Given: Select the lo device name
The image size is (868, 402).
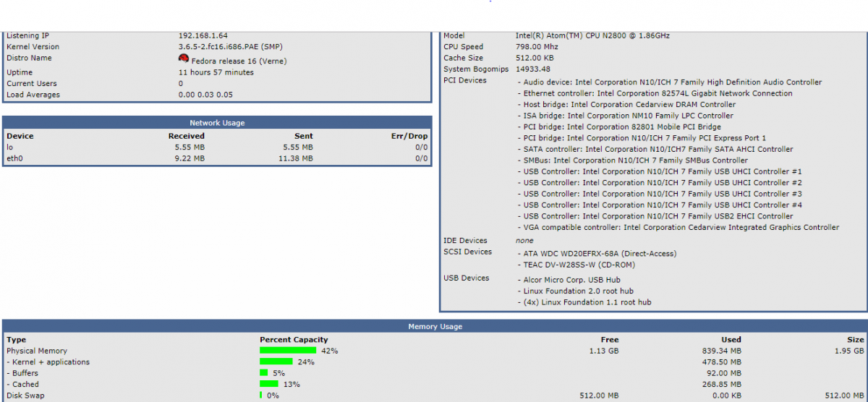Looking at the screenshot, I should (9, 147).
